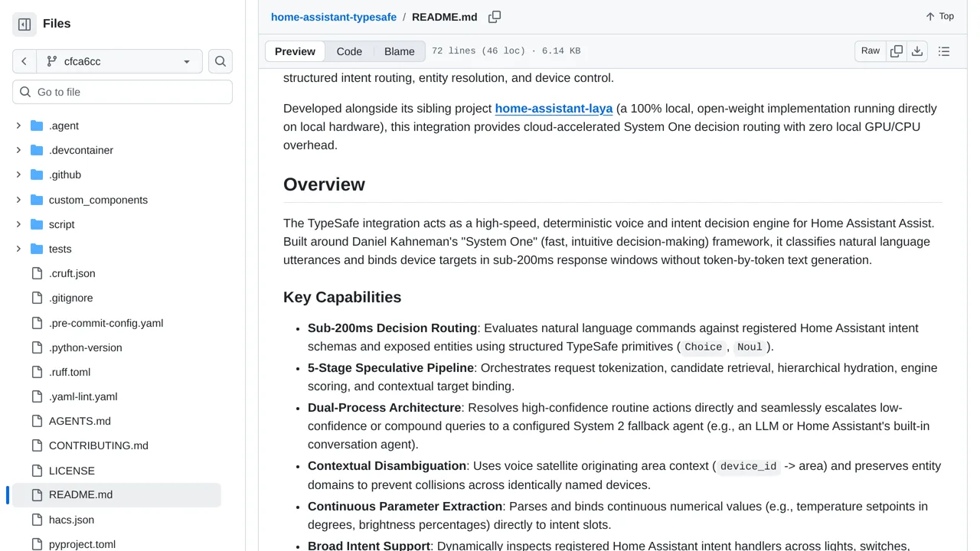This screenshot has width=980, height=551.
Task: Copy the file path icon
Action: pyautogui.click(x=495, y=17)
